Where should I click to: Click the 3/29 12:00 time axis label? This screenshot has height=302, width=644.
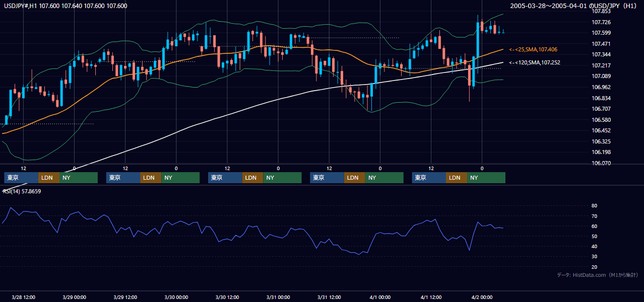coord(125,297)
